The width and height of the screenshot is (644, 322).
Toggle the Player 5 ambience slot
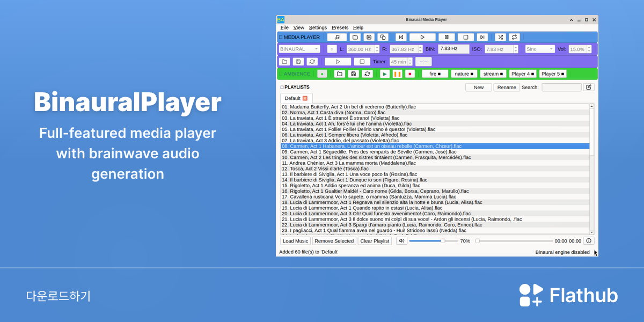tap(553, 74)
